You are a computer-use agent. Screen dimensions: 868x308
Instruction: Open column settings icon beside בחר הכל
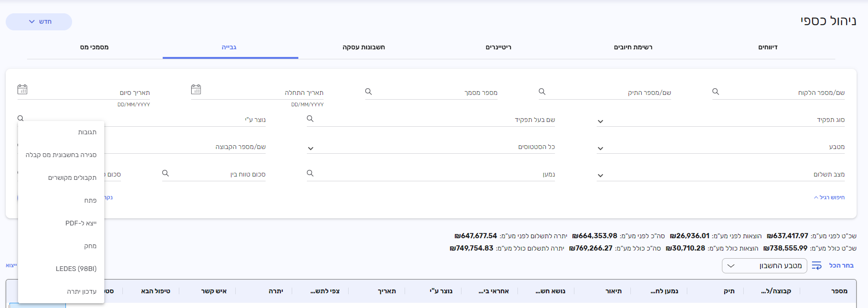tap(816, 266)
